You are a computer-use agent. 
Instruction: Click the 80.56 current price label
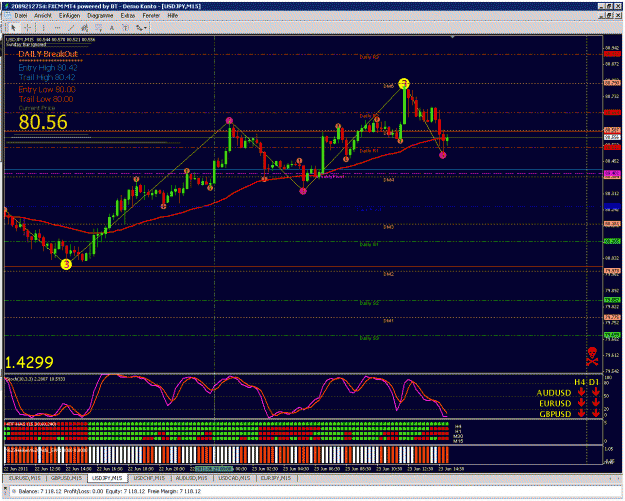coord(43,122)
